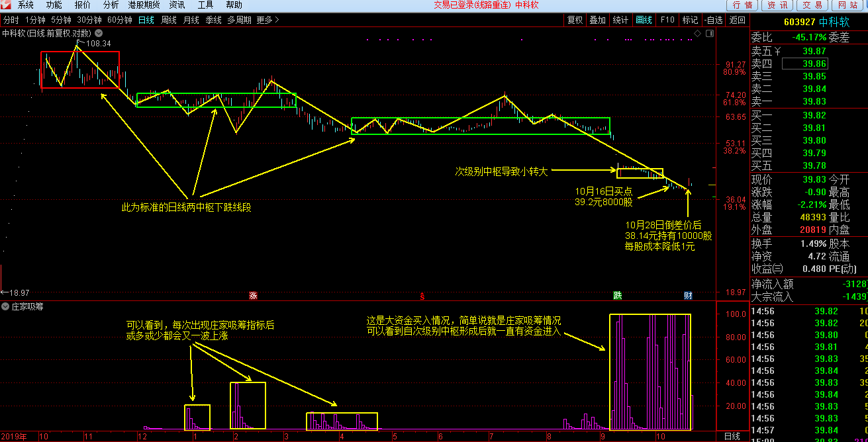Open the 功能 menu
This screenshot has width=868, height=442.
pyautogui.click(x=54, y=5)
